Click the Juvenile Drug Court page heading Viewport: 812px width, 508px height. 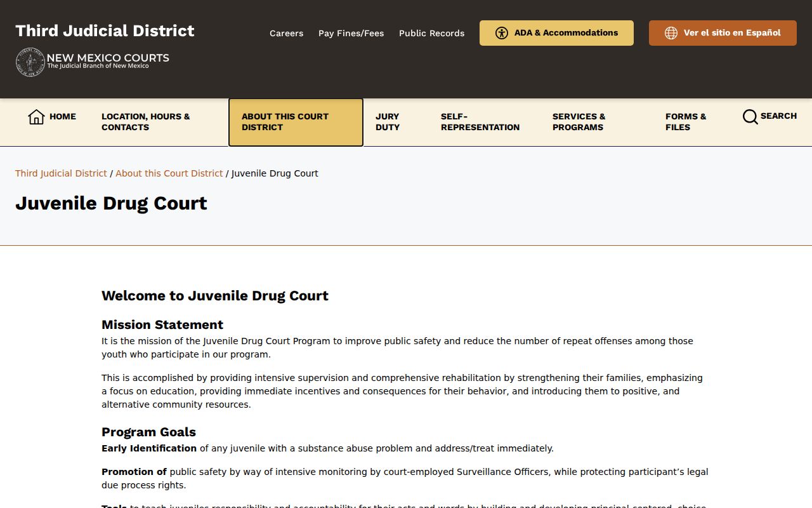coord(111,203)
